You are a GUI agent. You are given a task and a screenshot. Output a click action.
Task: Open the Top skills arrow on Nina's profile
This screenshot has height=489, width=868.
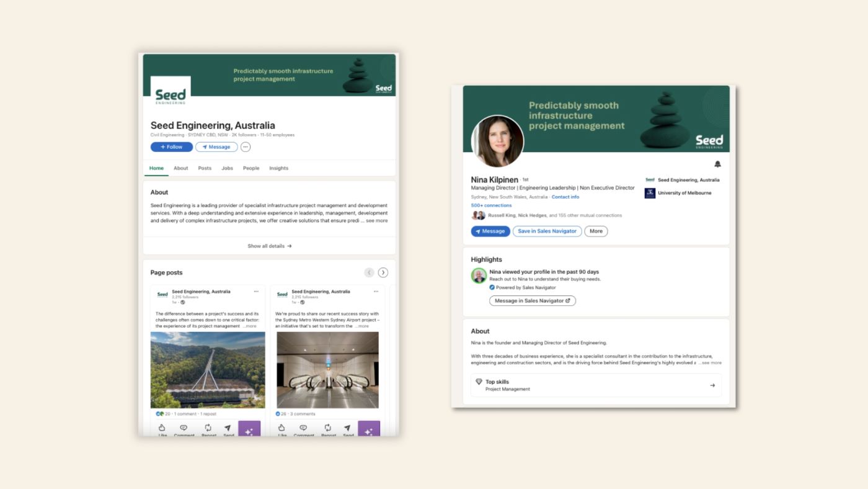coord(712,385)
